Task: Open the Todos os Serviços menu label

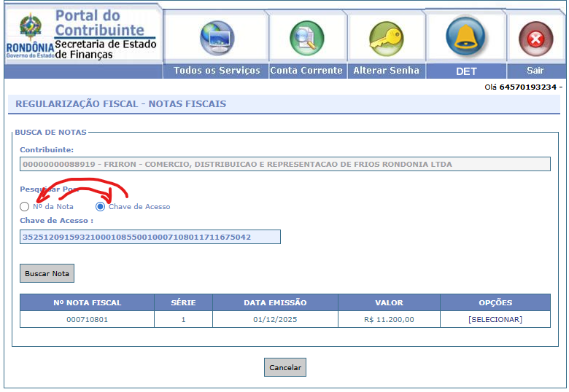Action: (217, 71)
